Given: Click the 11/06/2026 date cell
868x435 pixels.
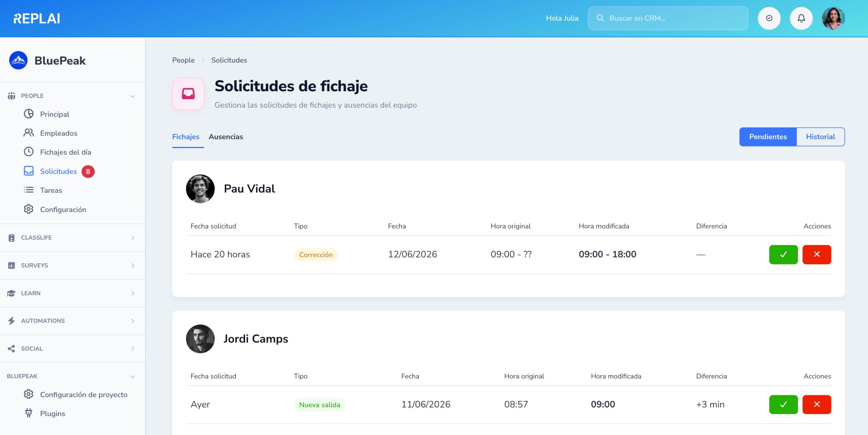Looking at the screenshot, I should click(426, 404).
